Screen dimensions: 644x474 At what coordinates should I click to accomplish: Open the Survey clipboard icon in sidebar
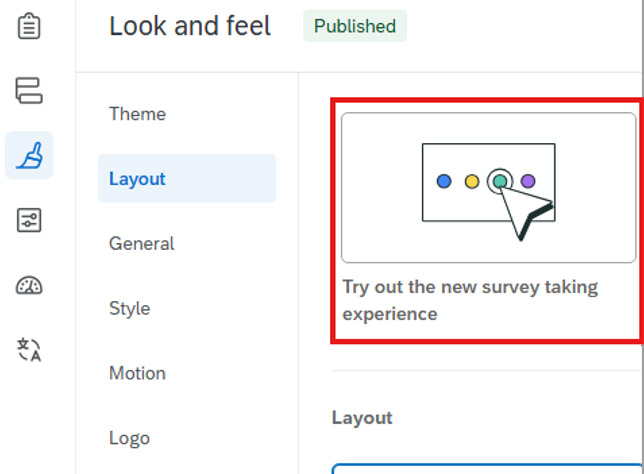click(29, 26)
